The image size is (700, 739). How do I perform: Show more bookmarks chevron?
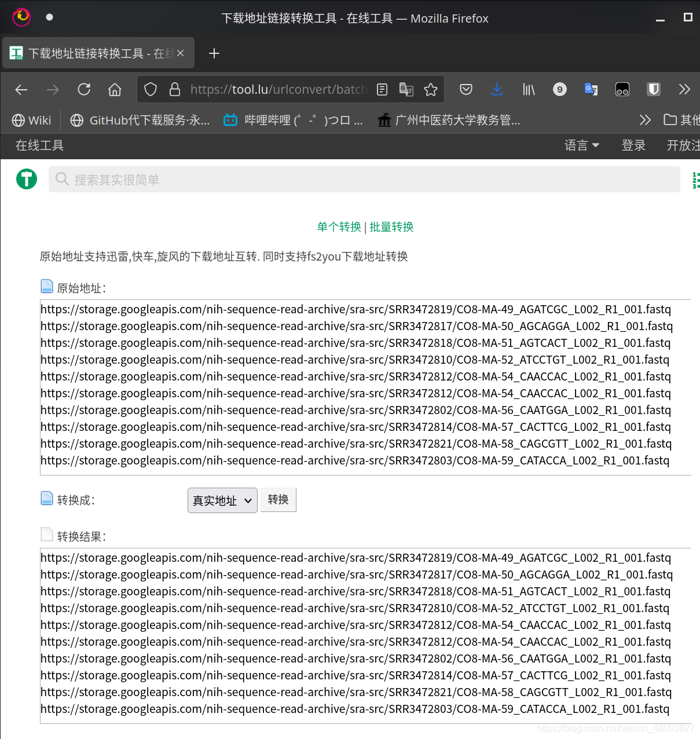pos(645,120)
